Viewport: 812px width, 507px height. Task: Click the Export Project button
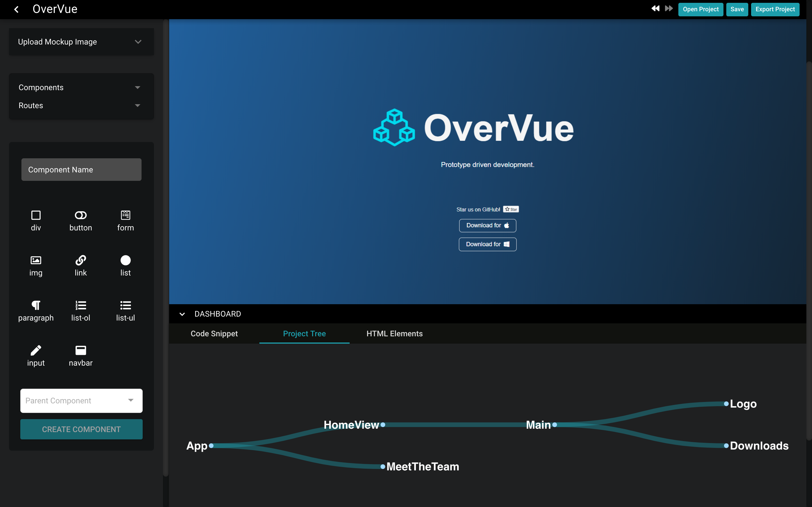(775, 9)
